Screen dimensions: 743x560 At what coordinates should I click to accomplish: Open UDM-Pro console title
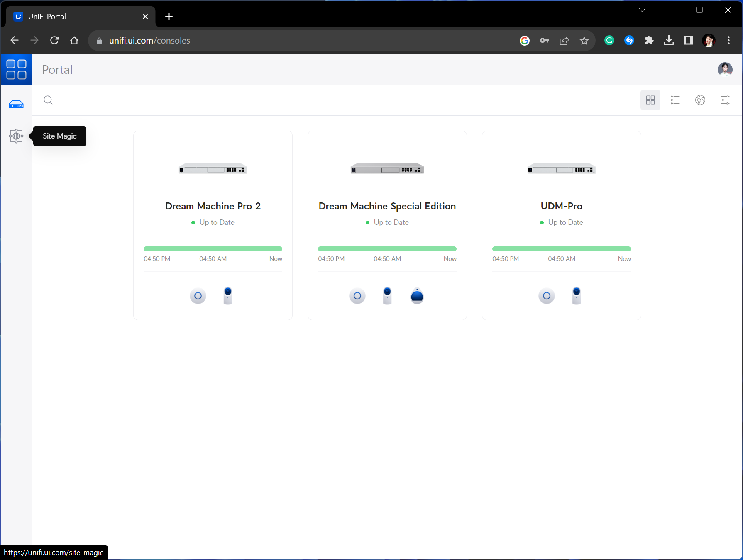click(x=562, y=206)
